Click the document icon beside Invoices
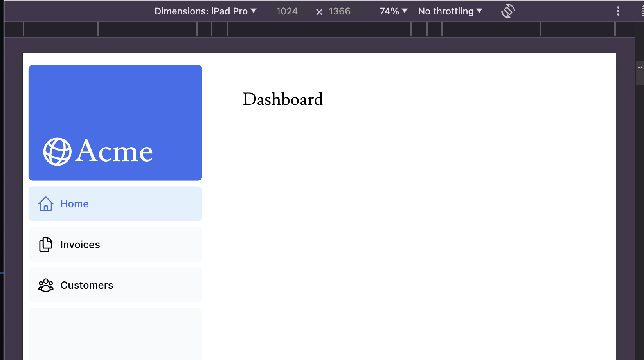644x360 pixels. pyautogui.click(x=46, y=245)
